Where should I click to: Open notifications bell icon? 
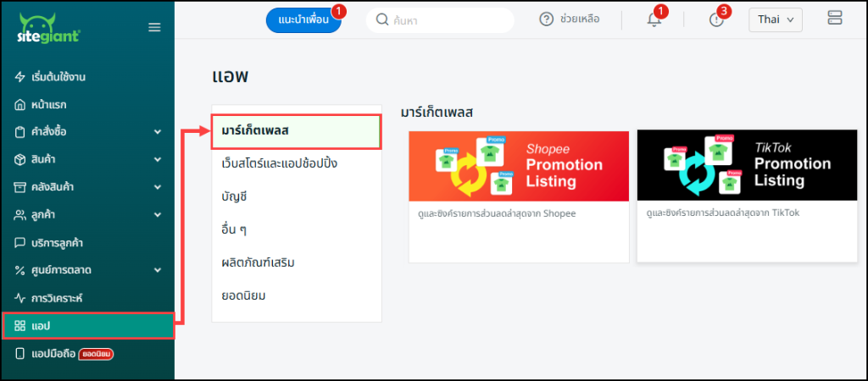(654, 19)
